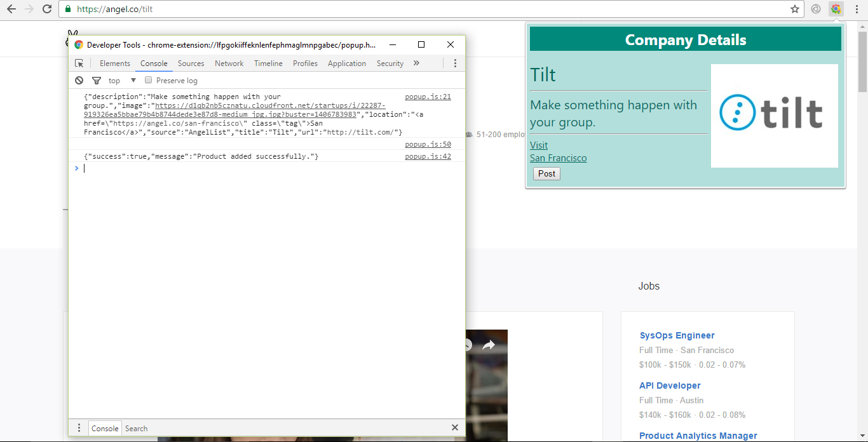The height and width of the screenshot is (442, 868).
Task: Open the Profiles tab
Action: (305, 64)
